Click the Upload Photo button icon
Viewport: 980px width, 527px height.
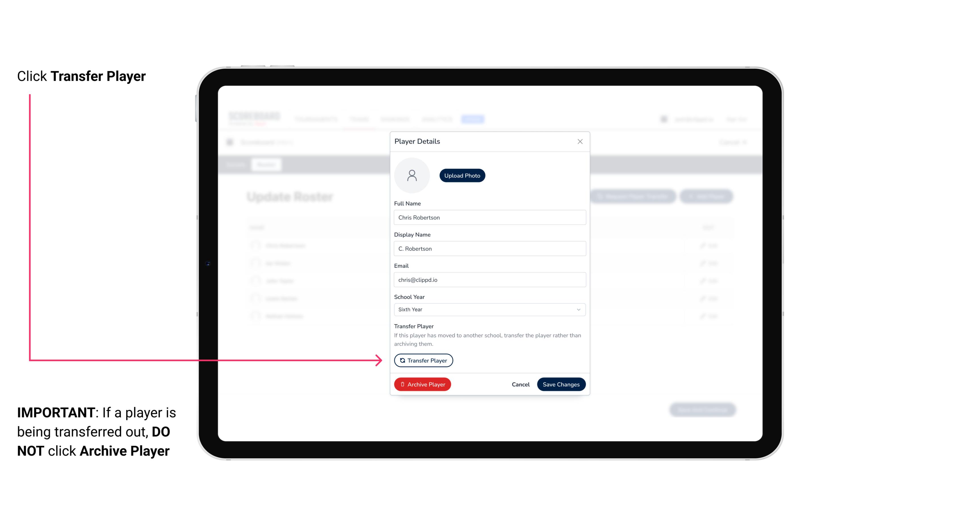pyautogui.click(x=462, y=175)
